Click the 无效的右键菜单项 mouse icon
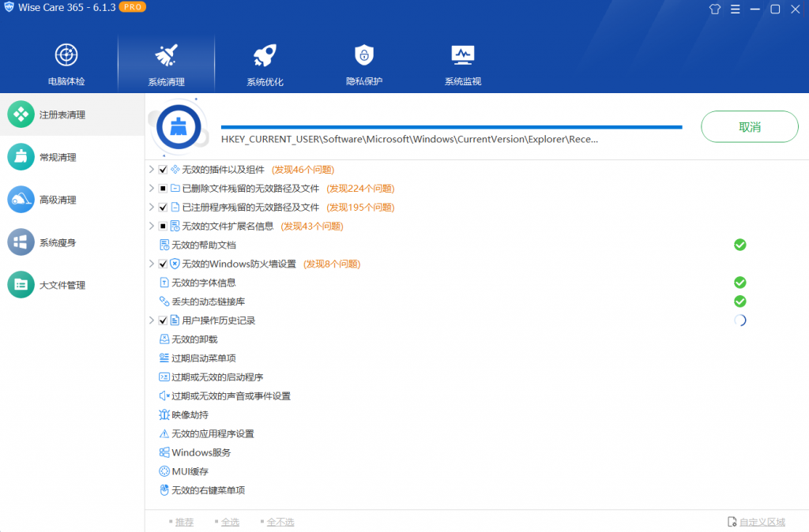 [x=164, y=489]
